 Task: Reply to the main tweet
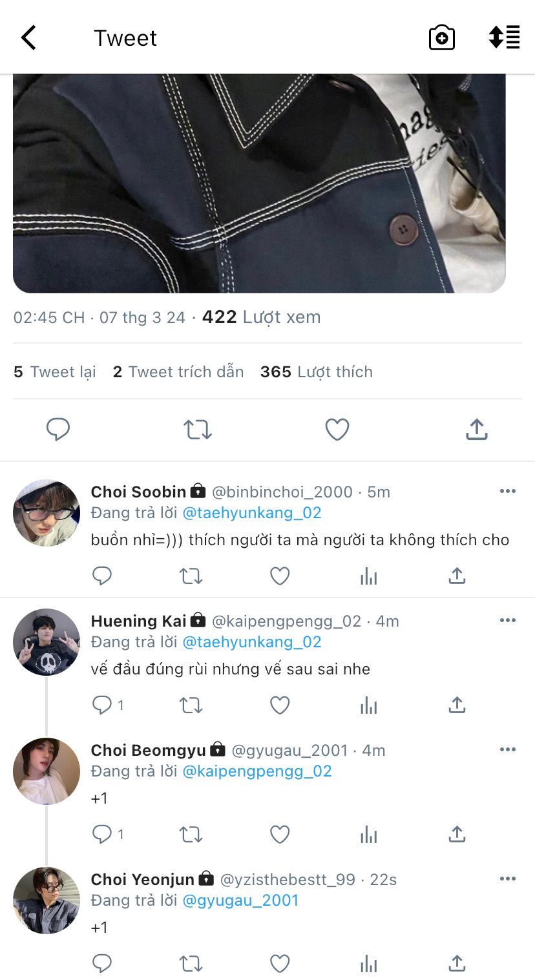click(x=58, y=429)
